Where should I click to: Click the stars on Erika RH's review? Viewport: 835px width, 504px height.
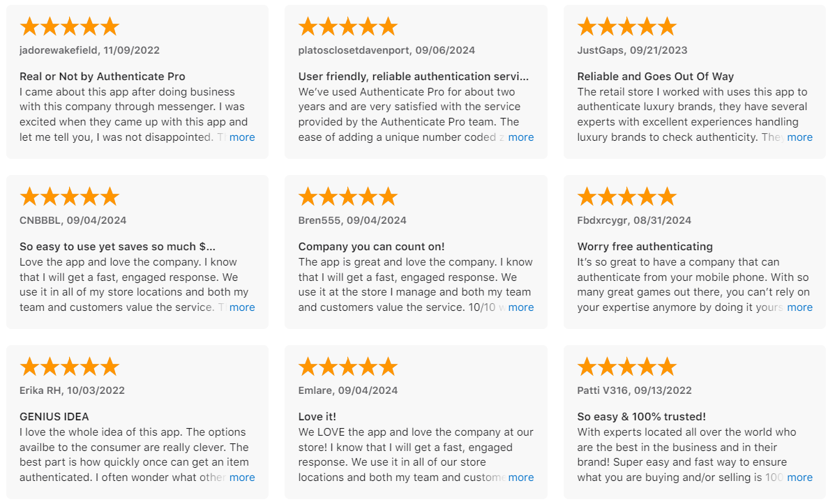70,367
